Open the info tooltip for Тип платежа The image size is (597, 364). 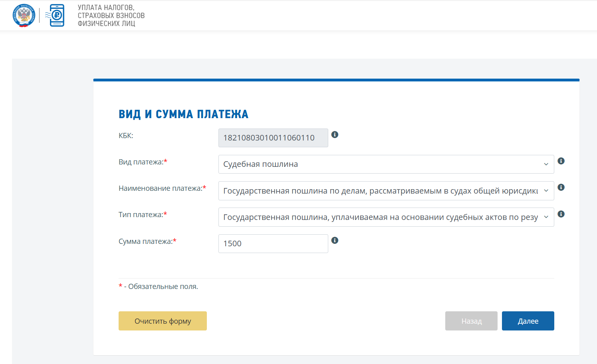coord(561,214)
